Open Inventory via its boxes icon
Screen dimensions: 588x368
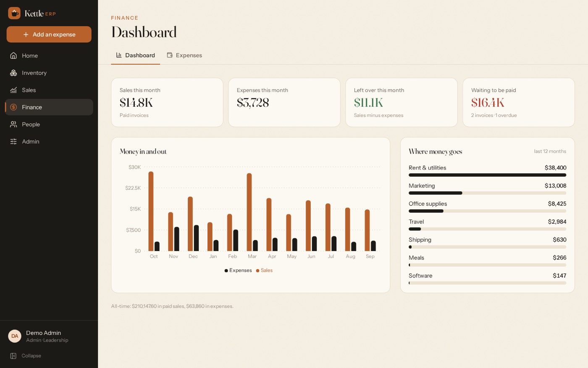coord(13,73)
